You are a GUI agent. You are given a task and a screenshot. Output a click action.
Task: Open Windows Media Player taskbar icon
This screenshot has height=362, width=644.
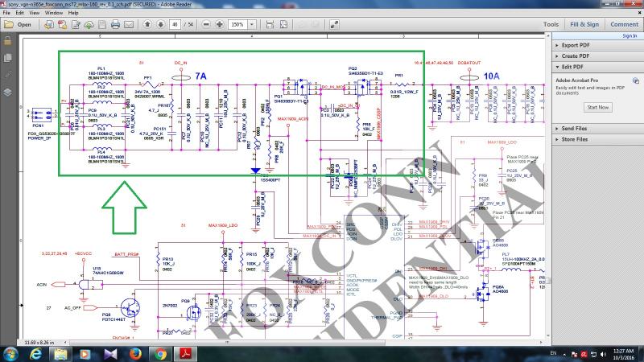coord(85,354)
